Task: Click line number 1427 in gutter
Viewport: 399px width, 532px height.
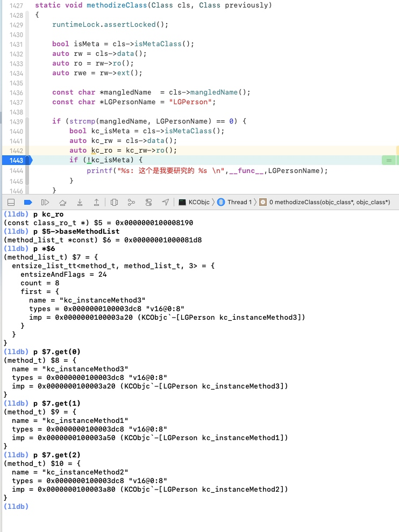Action: 16,5
